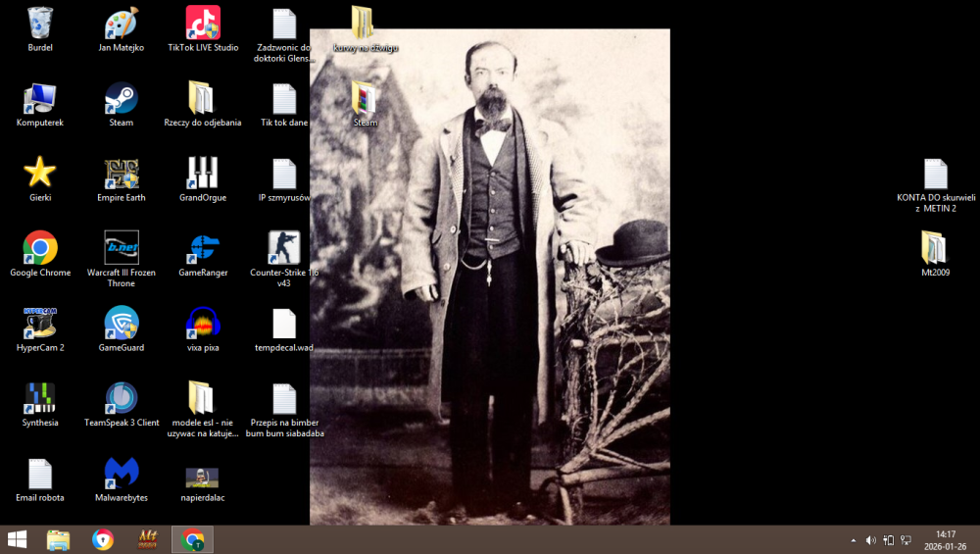
Task: Open the Rzeczy do odjebania folder
Action: [201, 98]
